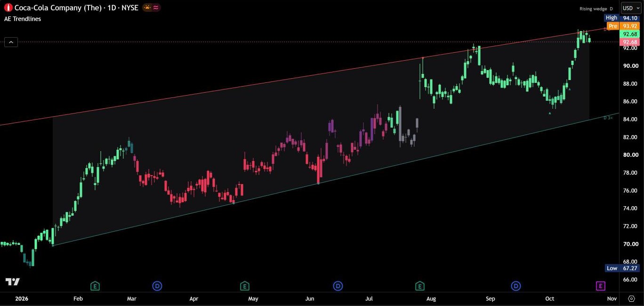Select the AE Trendlines indicator label
644x306 pixels.
pyautogui.click(x=23, y=19)
